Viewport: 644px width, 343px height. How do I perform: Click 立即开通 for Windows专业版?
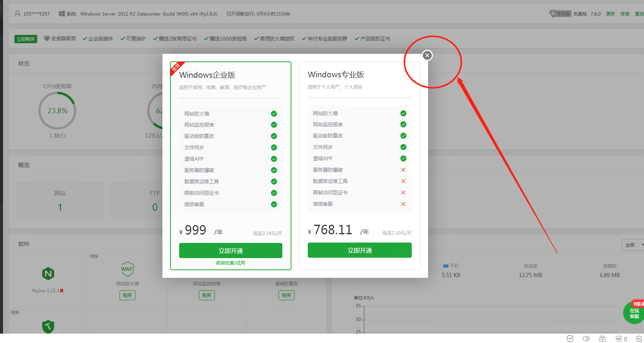click(x=360, y=250)
